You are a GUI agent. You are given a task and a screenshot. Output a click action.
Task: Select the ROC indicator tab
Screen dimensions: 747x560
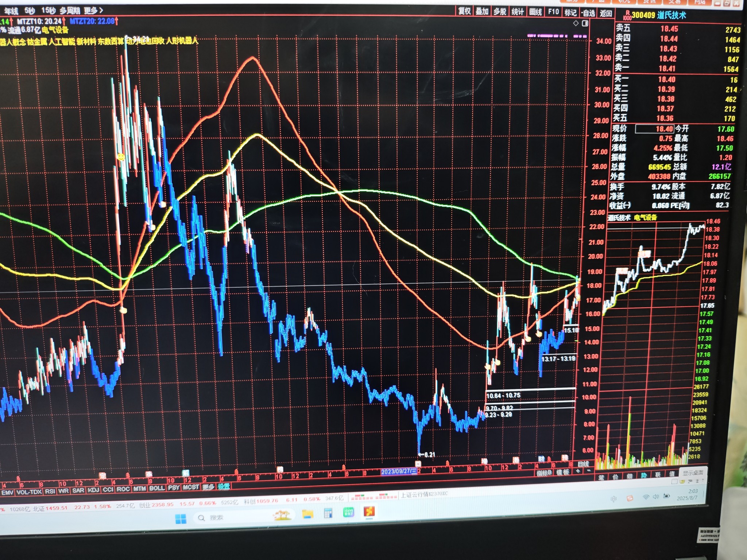coord(123,489)
